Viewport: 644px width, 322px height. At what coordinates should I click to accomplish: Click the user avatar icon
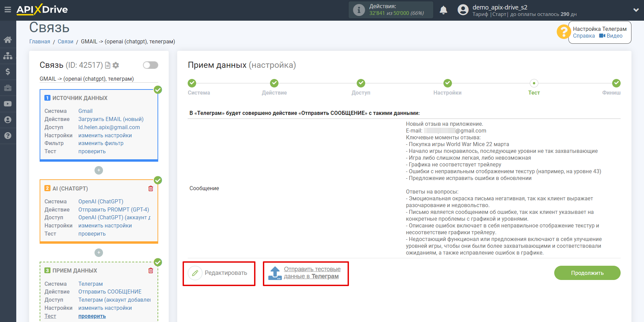pos(463,10)
